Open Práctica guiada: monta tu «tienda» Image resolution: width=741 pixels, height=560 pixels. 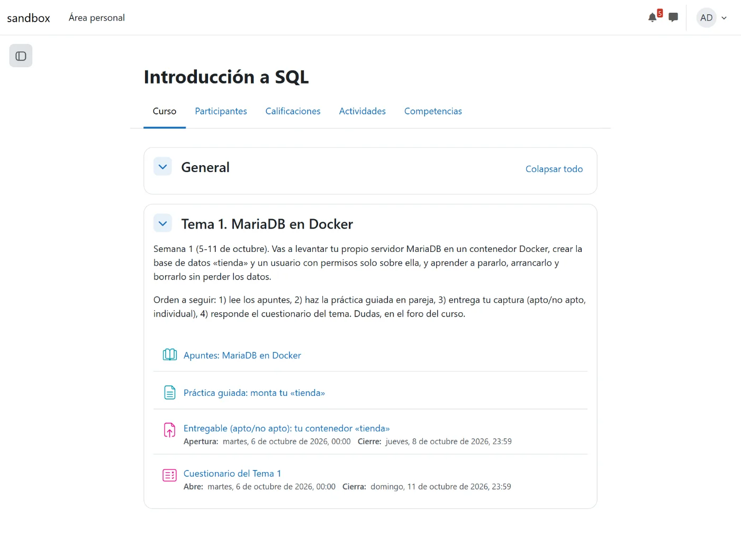(254, 393)
